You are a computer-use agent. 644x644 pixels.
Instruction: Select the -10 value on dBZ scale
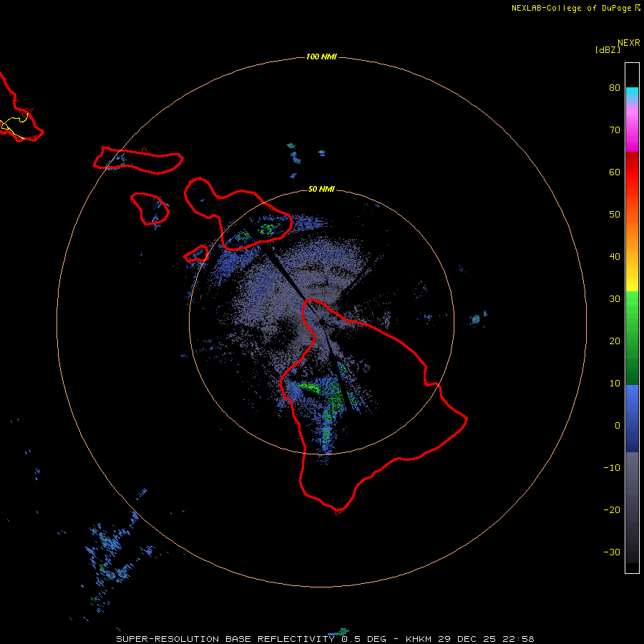pyautogui.click(x=612, y=468)
